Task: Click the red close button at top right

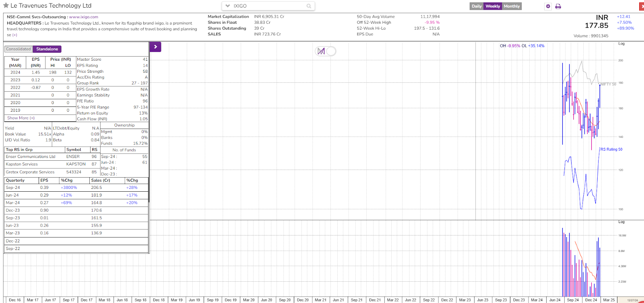Action: pyautogui.click(x=642, y=6)
